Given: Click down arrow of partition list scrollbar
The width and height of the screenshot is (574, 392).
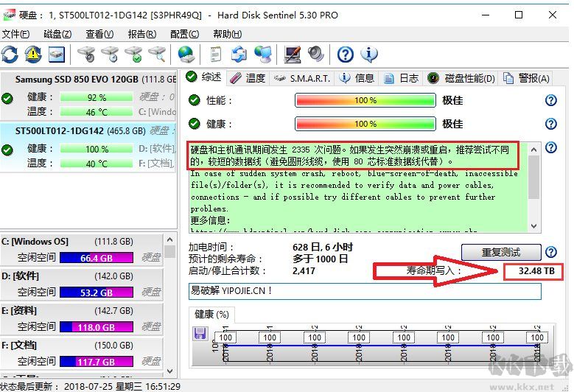Looking at the screenshot, I should (x=169, y=371).
